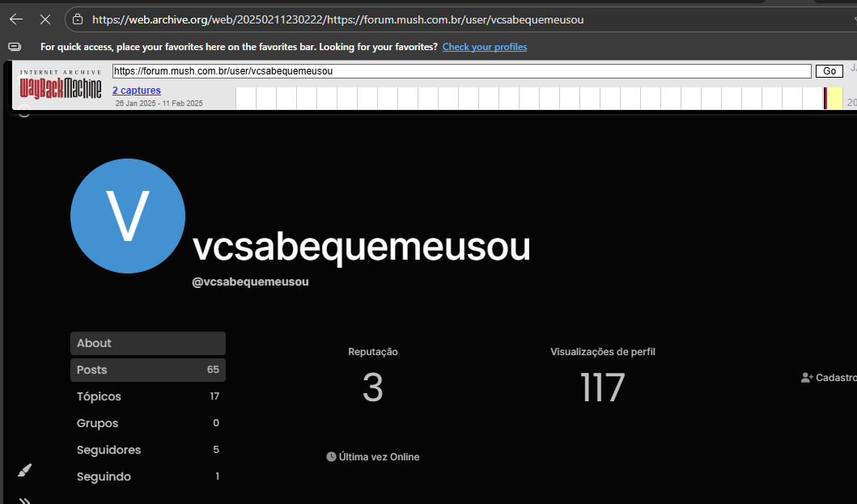Image resolution: width=857 pixels, height=504 pixels.
Task: Open the Seguindo list
Action: point(148,476)
